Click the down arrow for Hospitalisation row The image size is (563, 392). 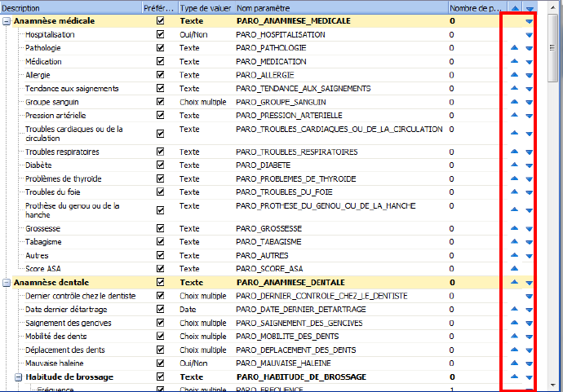coord(530,35)
